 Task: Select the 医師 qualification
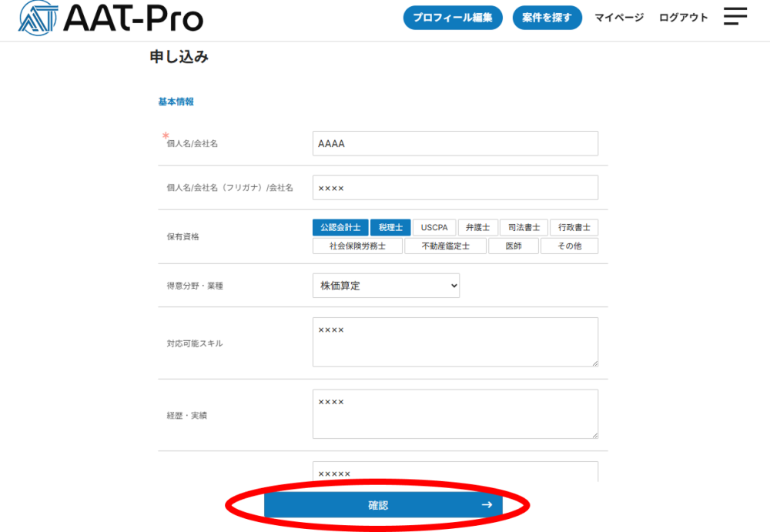click(x=513, y=246)
